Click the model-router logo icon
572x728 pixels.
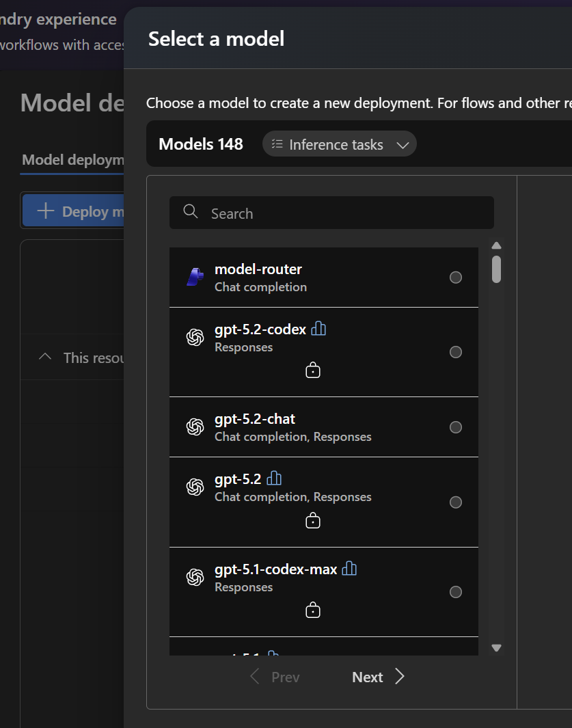click(195, 277)
